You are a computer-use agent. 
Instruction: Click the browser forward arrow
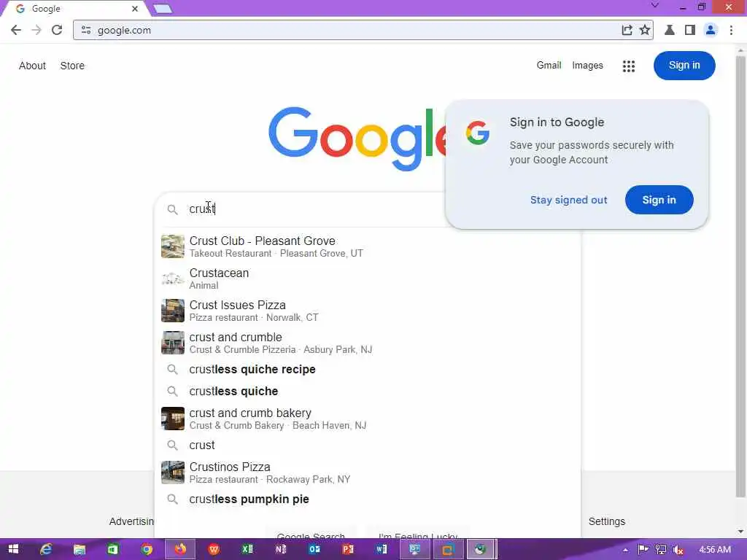click(x=36, y=30)
